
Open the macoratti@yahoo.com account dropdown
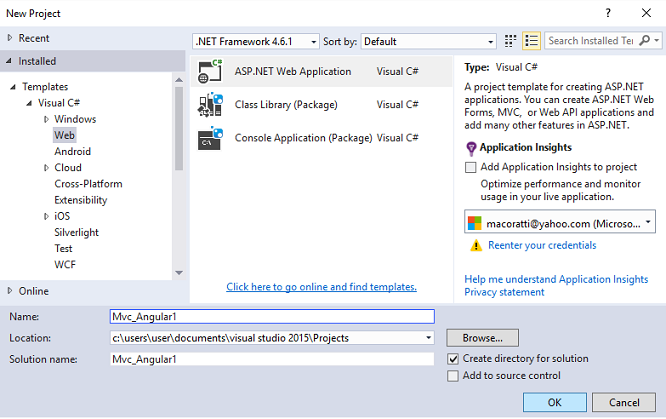tap(560, 221)
